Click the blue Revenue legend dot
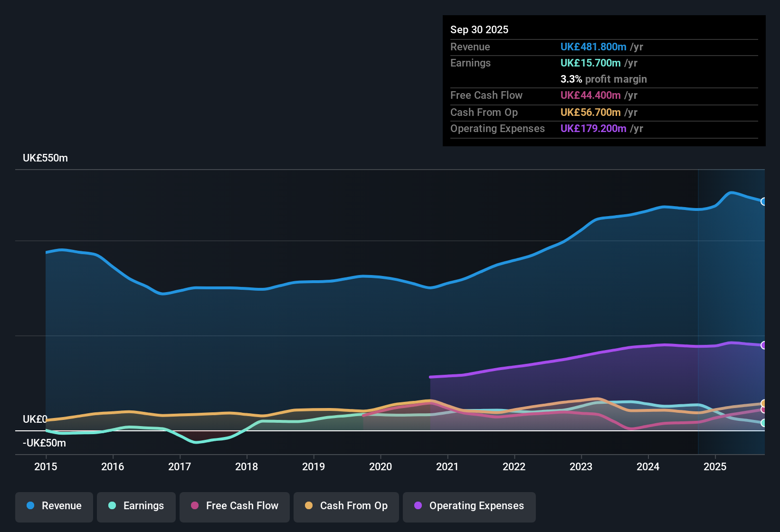Image resolution: width=780 pixels, height=532 pixels. [x=30, y=506]
